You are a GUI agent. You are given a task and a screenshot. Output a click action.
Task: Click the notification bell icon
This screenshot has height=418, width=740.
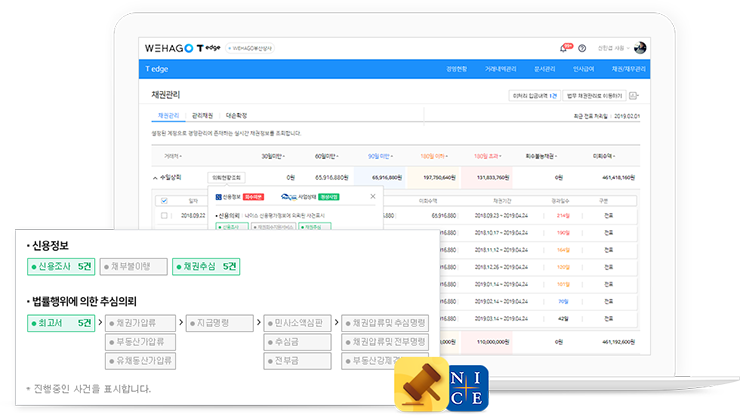tap(565, 47)
